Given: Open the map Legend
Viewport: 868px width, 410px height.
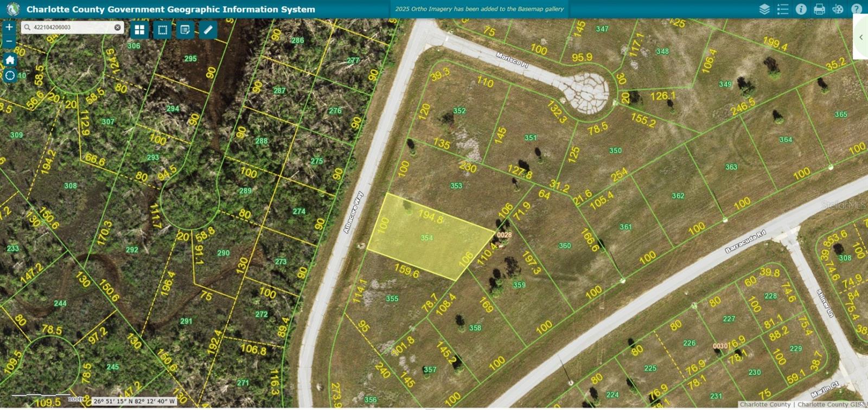Looking at the screenshot, I should click(x=783, y=9).
